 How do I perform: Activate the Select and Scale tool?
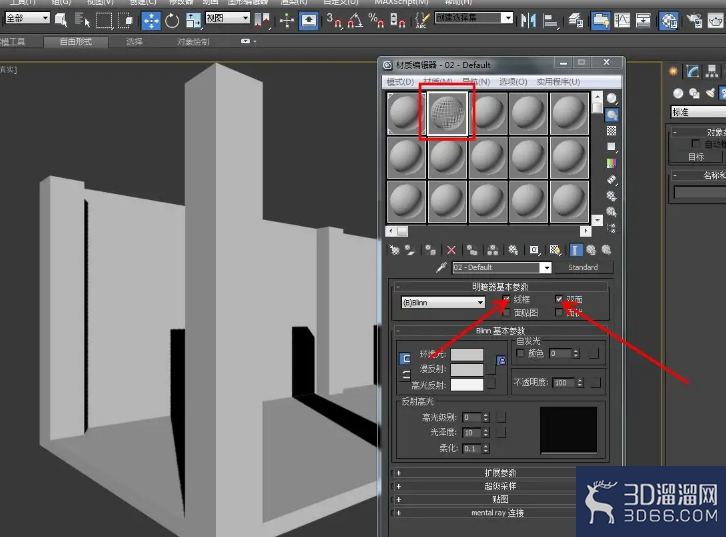point(193,20)
